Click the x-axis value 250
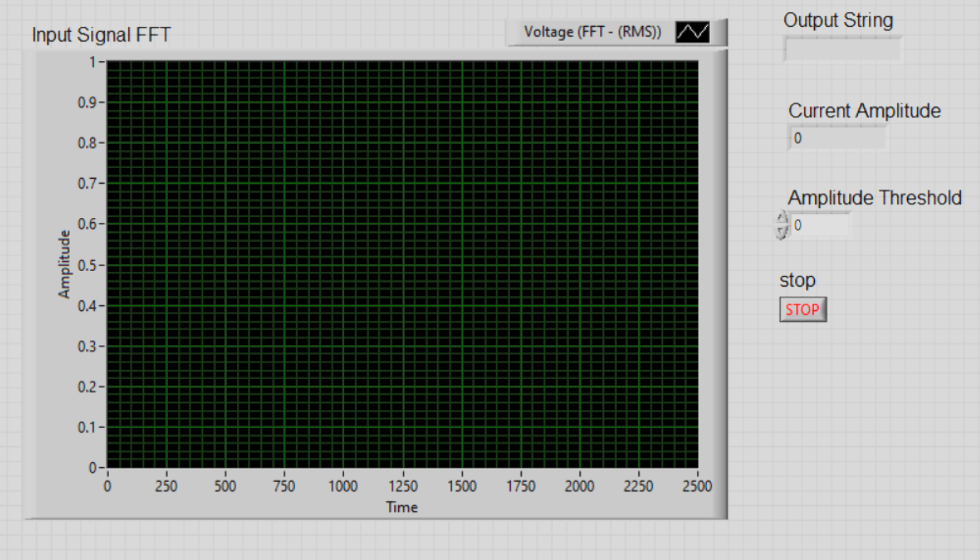 [x=166, y=486]
